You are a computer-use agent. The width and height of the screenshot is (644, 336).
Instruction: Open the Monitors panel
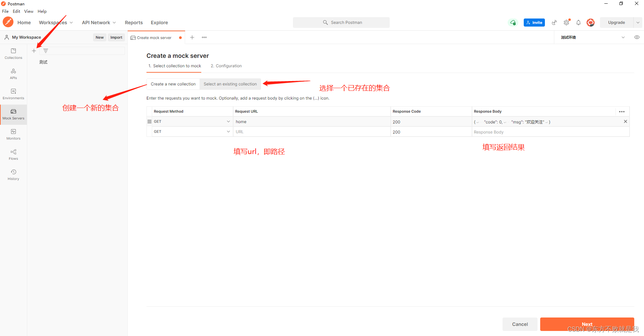tap(13, 134)
